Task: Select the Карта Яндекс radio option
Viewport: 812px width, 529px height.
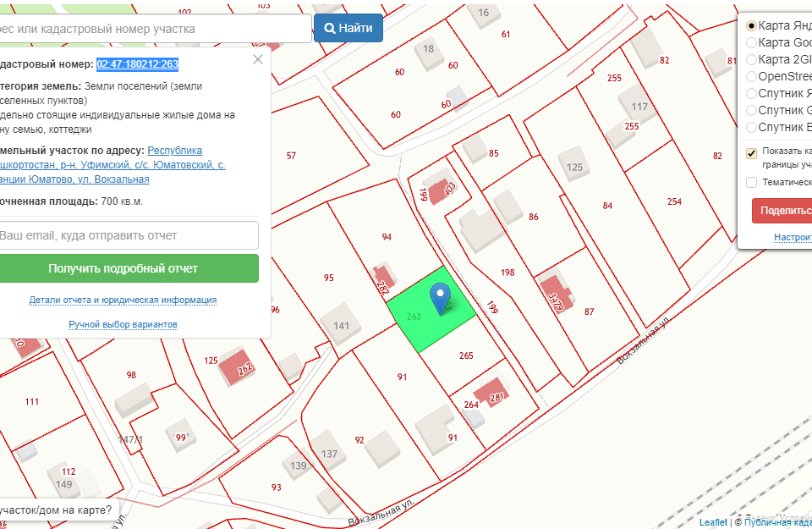Action: coord(751,25)
